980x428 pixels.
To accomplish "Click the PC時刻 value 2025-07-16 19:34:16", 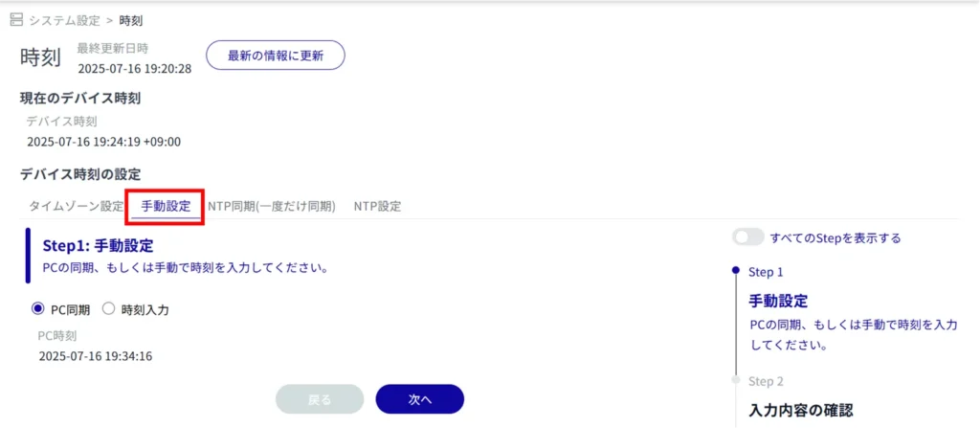I will tap(96, 356).
